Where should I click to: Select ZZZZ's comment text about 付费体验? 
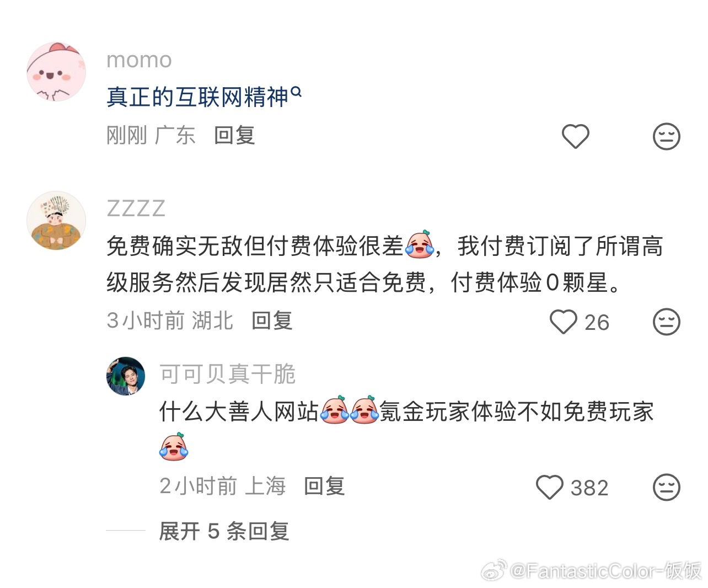(384, 264)
